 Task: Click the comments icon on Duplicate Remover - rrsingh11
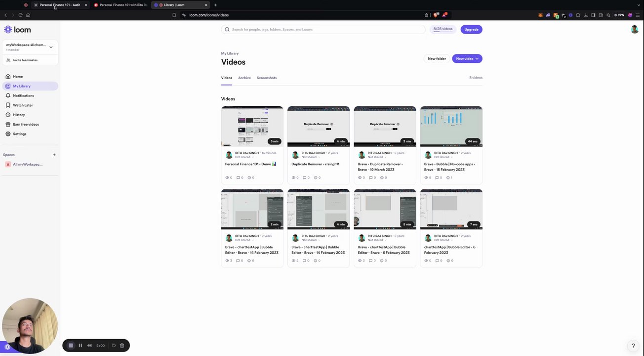[x=305, y=178]
